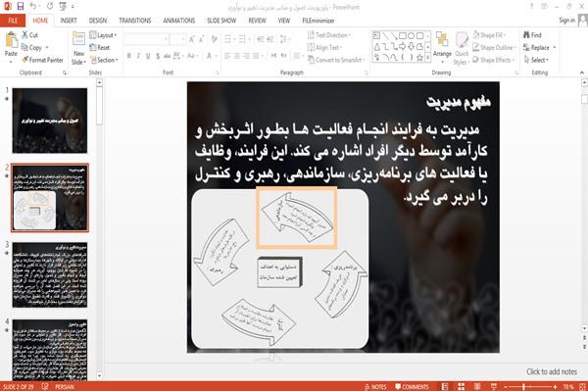588x391 pixels.
Task: Click the Find button
Action: (x=532, y=35)
